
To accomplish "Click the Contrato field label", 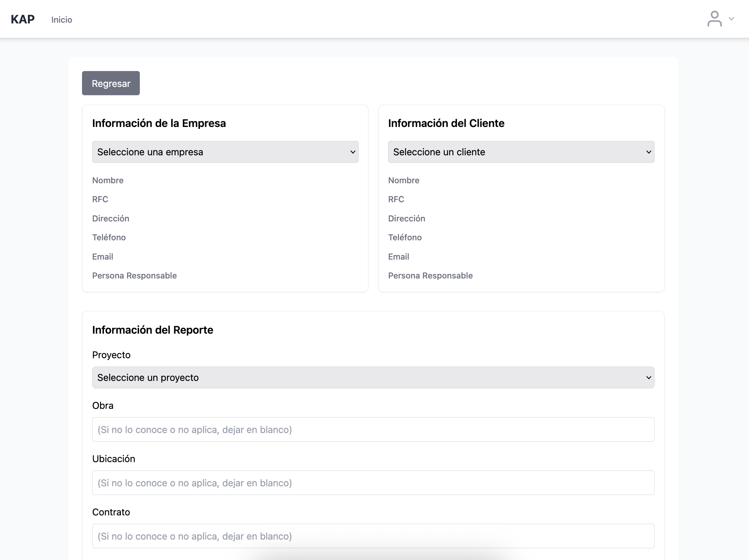I will coord(111,512).
